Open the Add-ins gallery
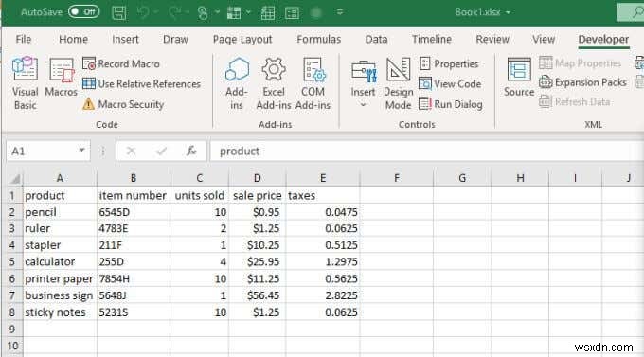Image resolution: width=644 pixels, height=357 pixels. tap(237, 83)
